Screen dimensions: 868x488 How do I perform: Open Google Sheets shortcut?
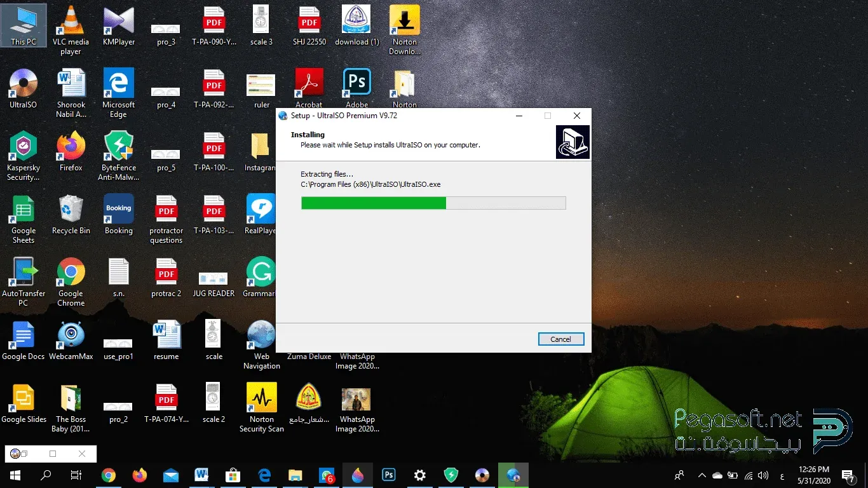coord(24,219)
